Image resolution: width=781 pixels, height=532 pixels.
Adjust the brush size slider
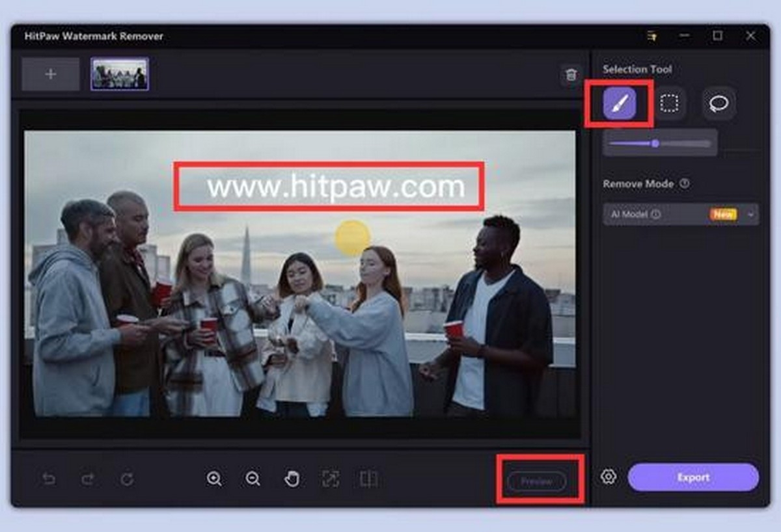coord(660,143)
